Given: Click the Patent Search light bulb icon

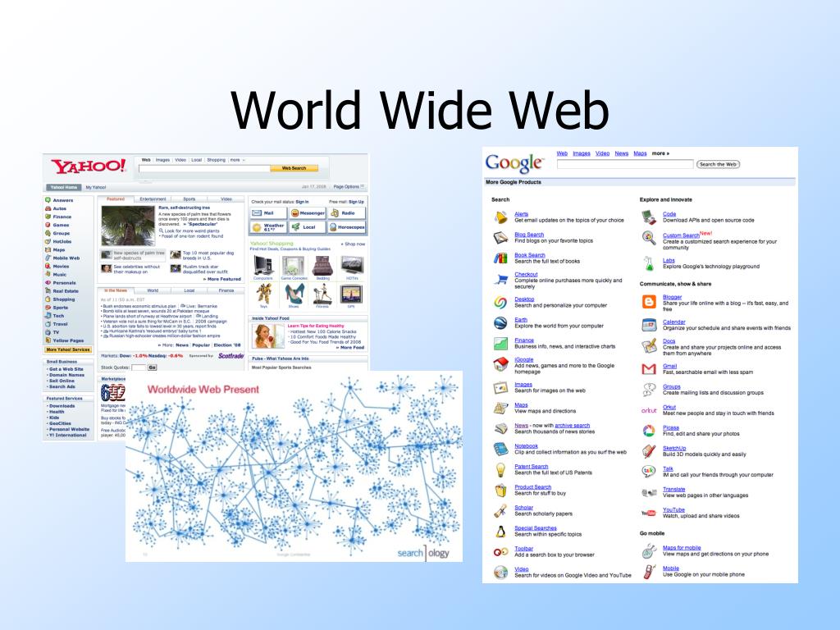Looking at the screenshot, I should [500, 469].
